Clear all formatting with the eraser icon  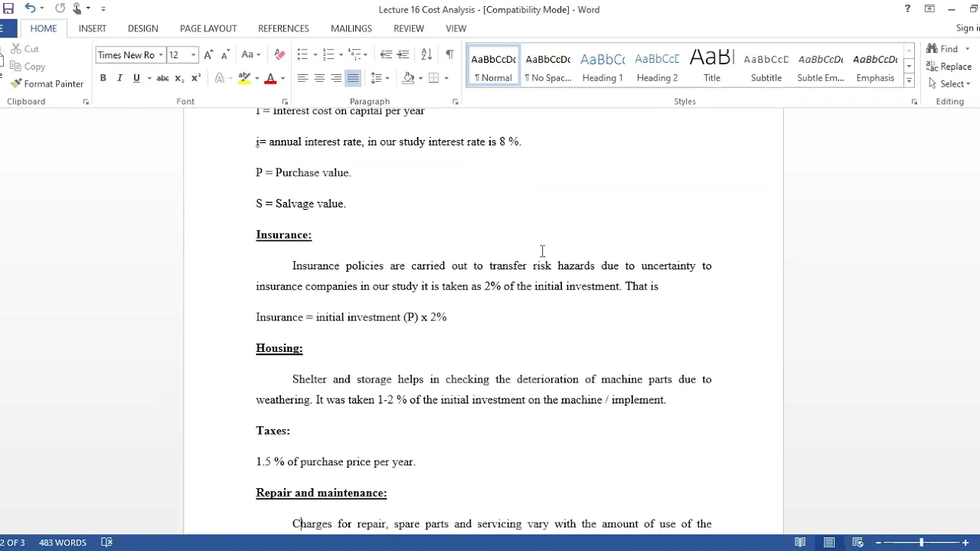pyautogui.click(x=279, y=55)
